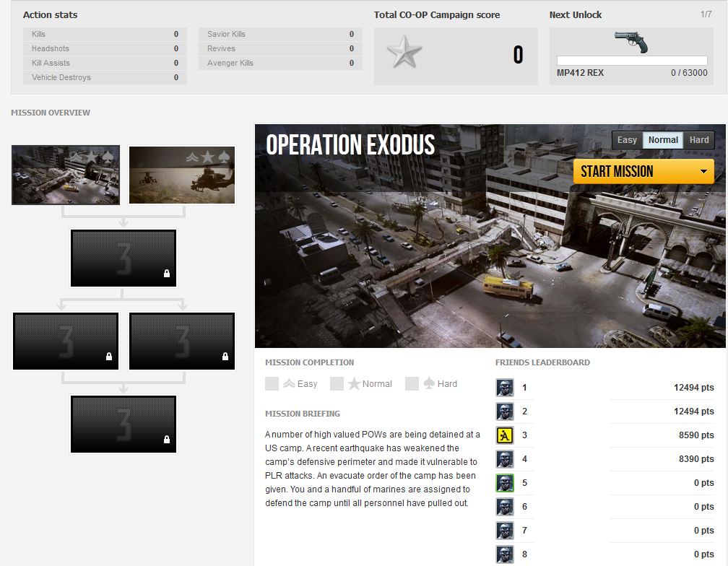Screen dimensions: 728x566
Task: Click the star icon beside Normal in Mission Completion
Action: 354,383
